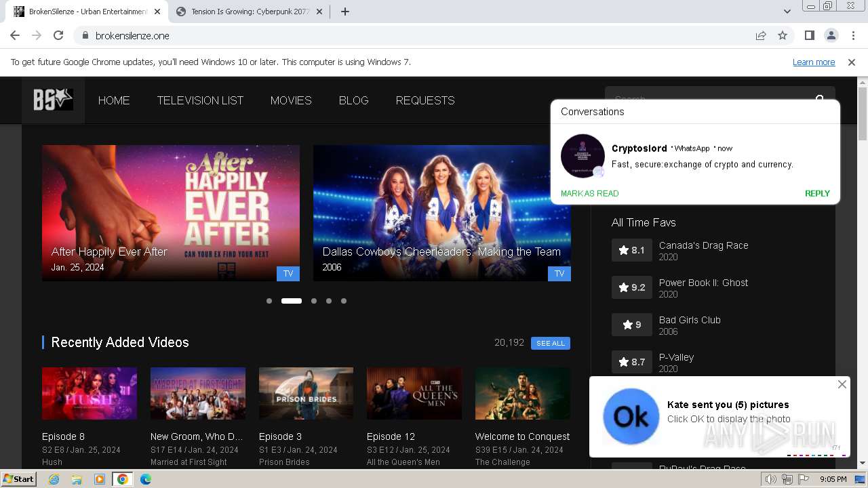Click the 'New Groom, Who D...' episode title
Viewport: 868px width, 488px height.
tap(197, 436)
